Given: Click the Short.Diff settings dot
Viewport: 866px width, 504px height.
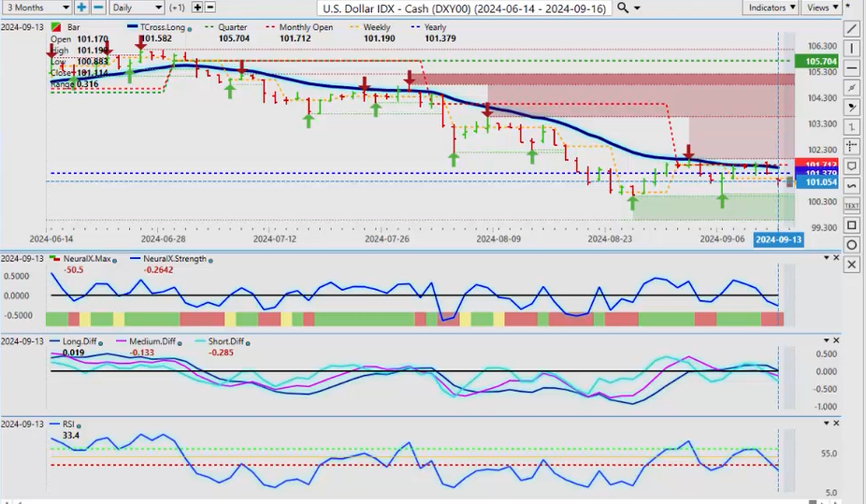Looking at the screenshot, I should pos(248,343).
